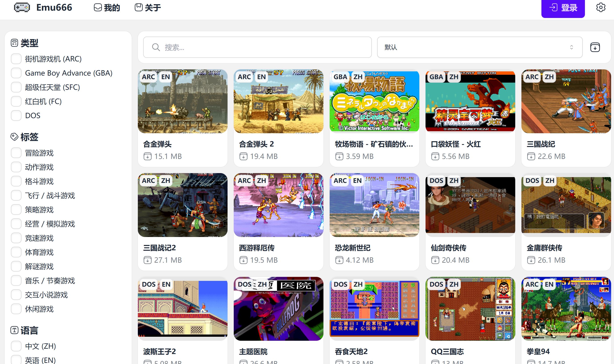Screen dimensions: 614x364
Task: Check the 街机游戏机 (ARC) filter
Action: [x=16, y=59]
